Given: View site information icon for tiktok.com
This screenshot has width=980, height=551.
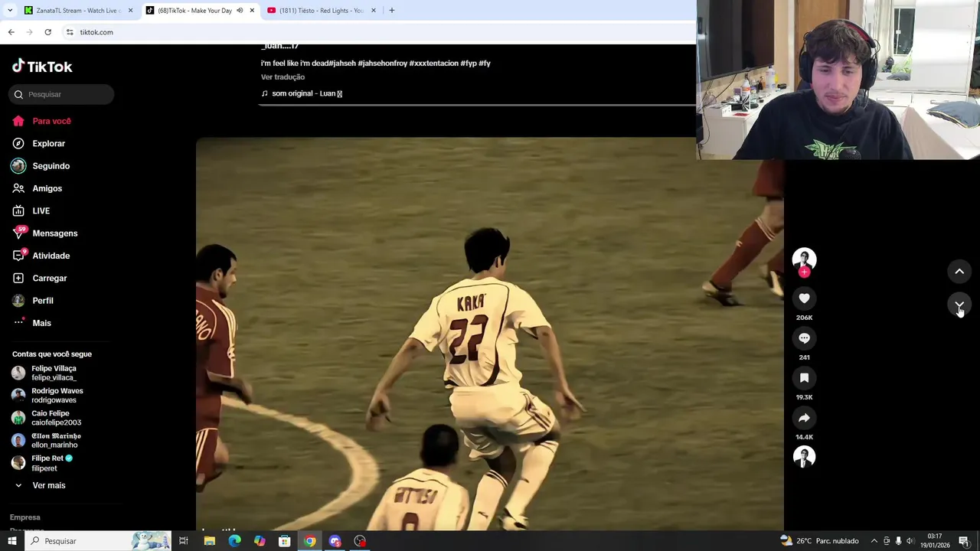Looking at the screenshot, I should point(70,32).
